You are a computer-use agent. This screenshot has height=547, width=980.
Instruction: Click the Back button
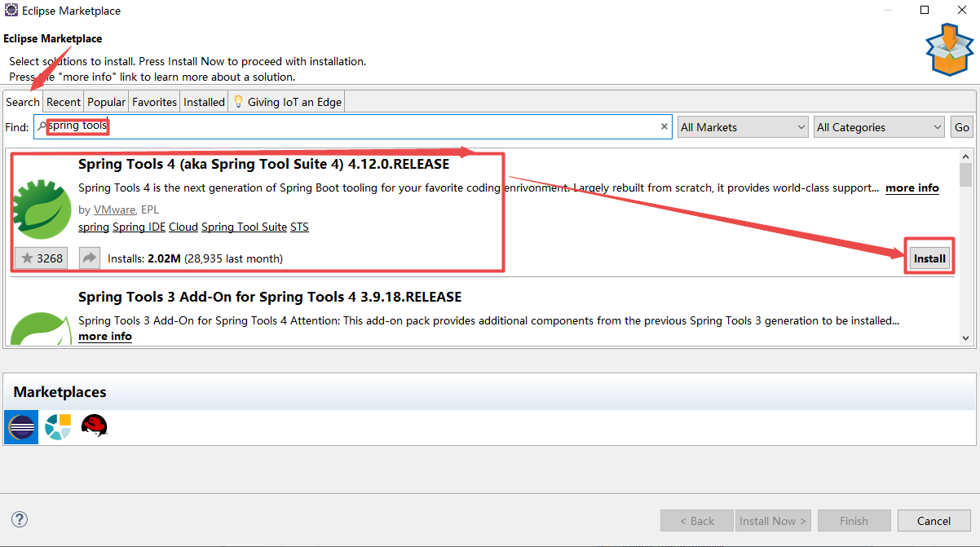(x=697, y=521)
